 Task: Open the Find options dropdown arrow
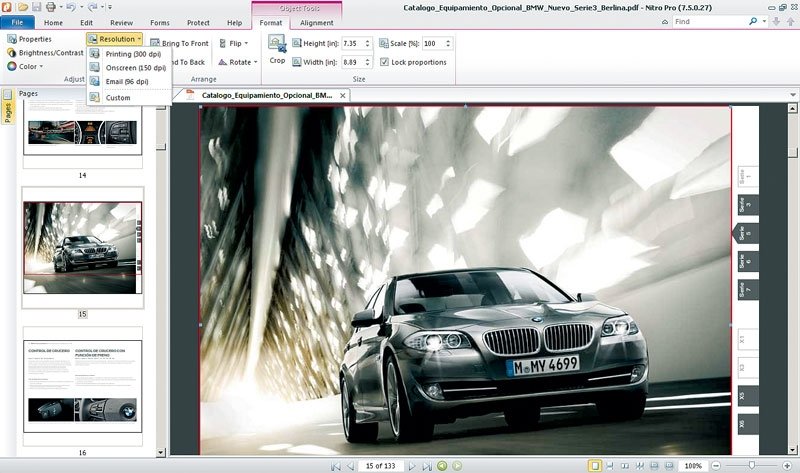pos(764,21)
